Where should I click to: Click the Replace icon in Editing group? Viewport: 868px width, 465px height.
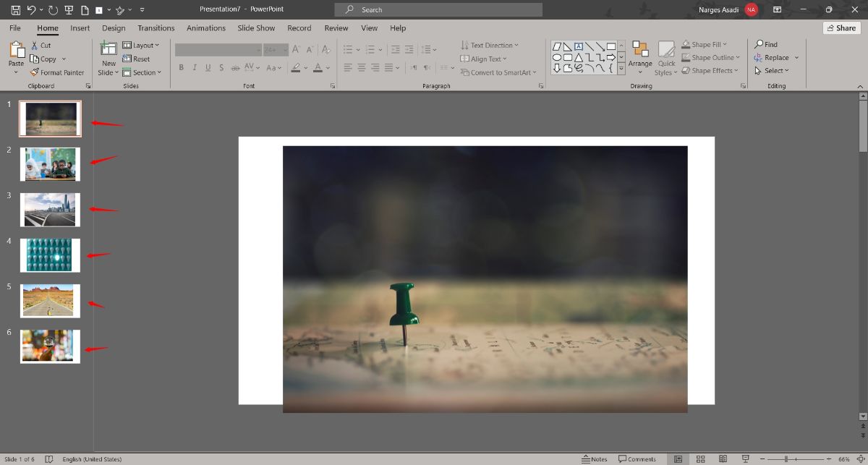pyautogui.click(x=759, y=58)
